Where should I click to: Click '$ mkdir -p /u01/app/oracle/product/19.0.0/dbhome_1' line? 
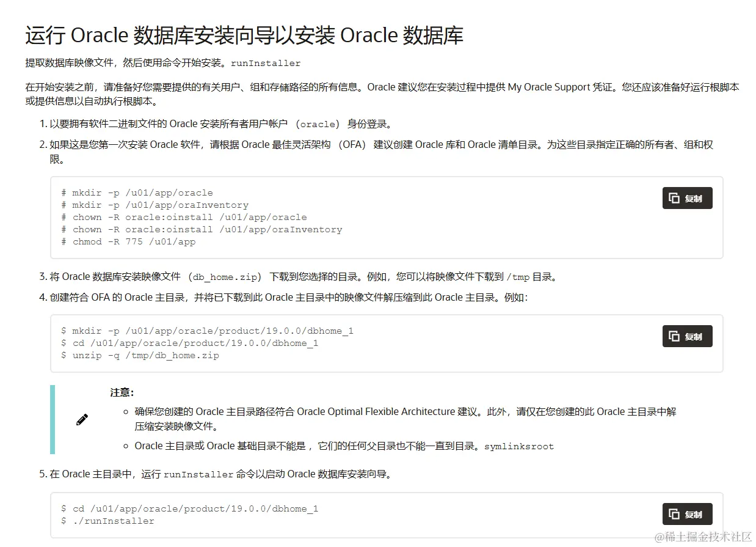pyautogui.click(x=207, y=331)
